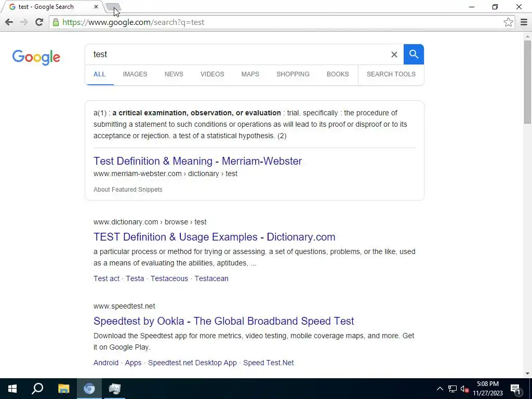
Task: Click the www.dictionary.com › browse › test text
Action: [x=150, y=222]
